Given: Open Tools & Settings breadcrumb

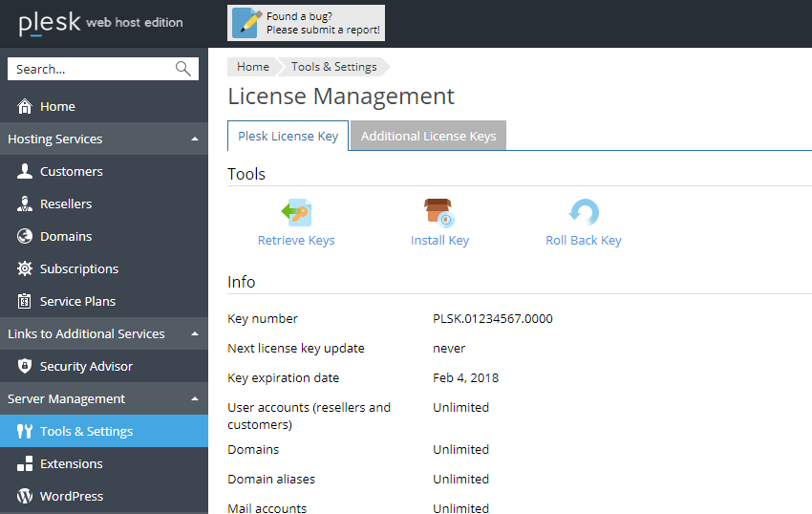Looking at the screenshot, I should coord(334,67).
